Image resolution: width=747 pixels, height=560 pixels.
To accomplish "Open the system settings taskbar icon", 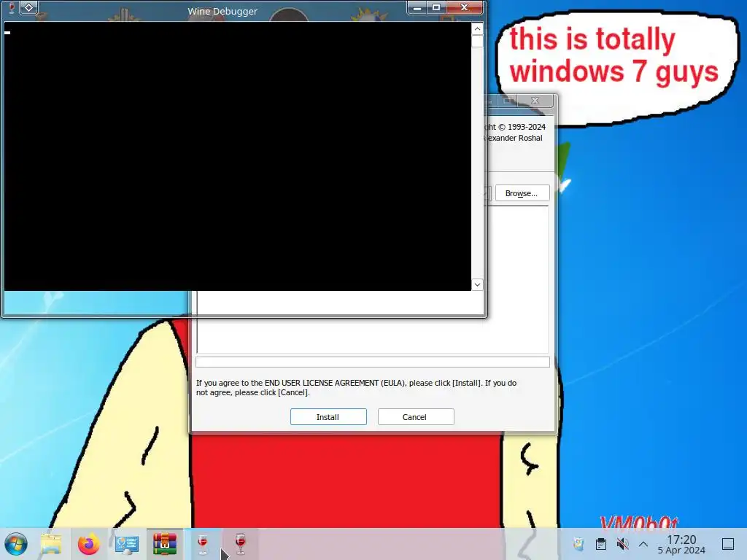I will pos(127,544).
